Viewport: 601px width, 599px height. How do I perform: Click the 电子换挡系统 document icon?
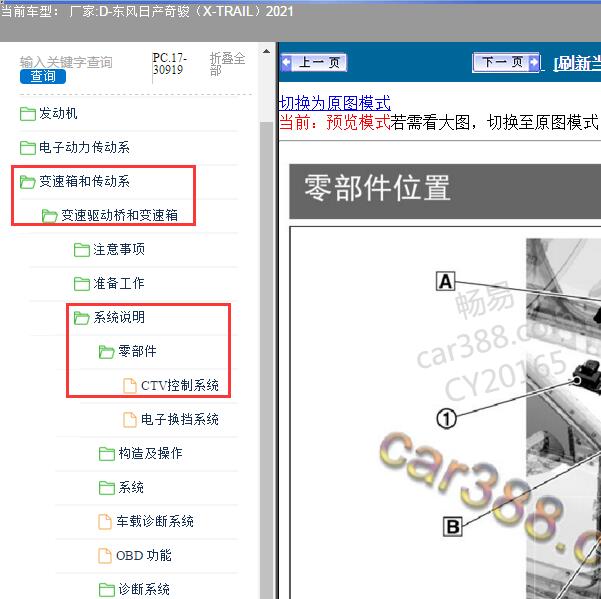click(x=130, y=420)
